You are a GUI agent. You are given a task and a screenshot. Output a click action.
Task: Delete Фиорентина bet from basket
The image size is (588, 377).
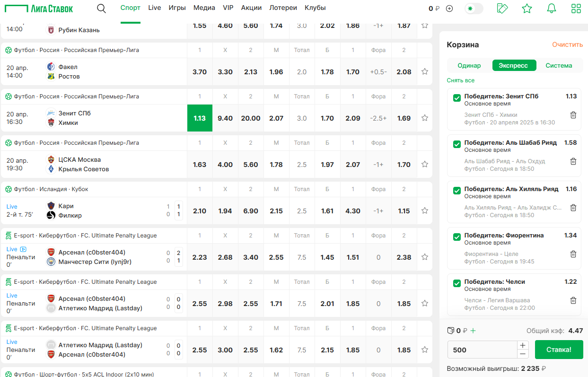(x=573, y=254)
